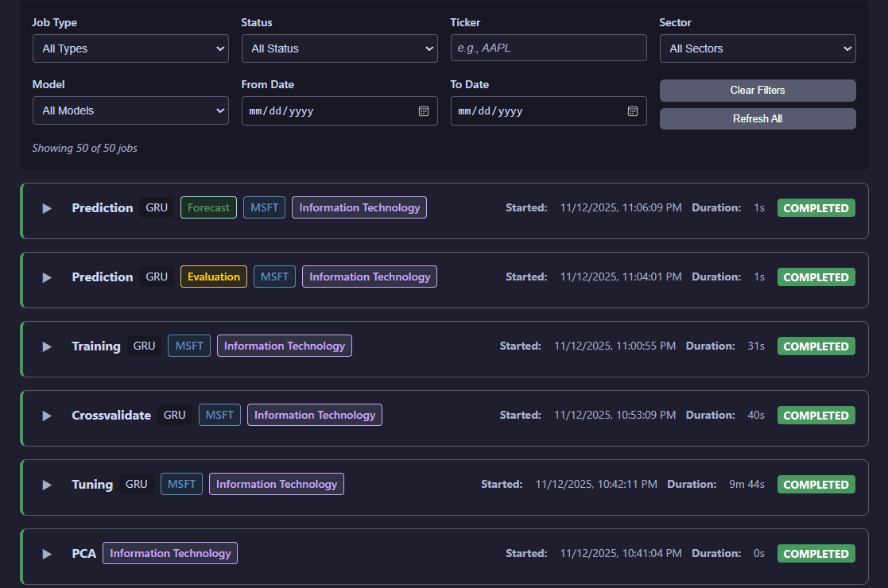Click the PCA job title

point(83,554)
